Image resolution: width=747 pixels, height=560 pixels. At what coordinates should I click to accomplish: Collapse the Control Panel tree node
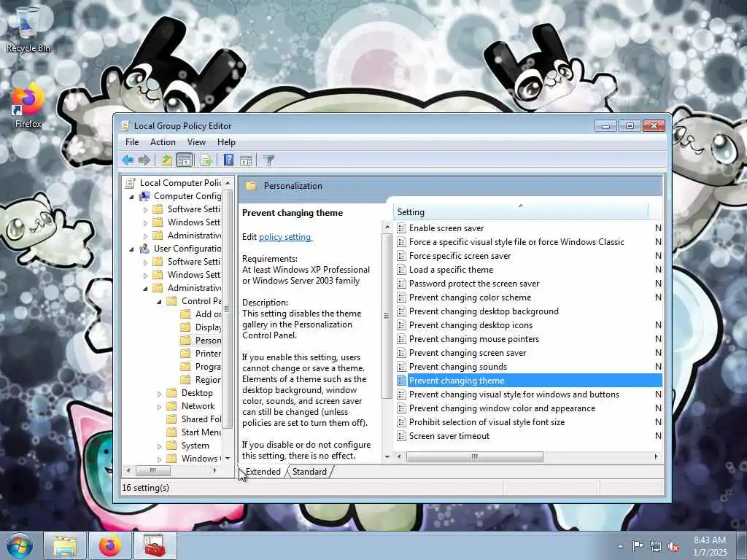159,301
